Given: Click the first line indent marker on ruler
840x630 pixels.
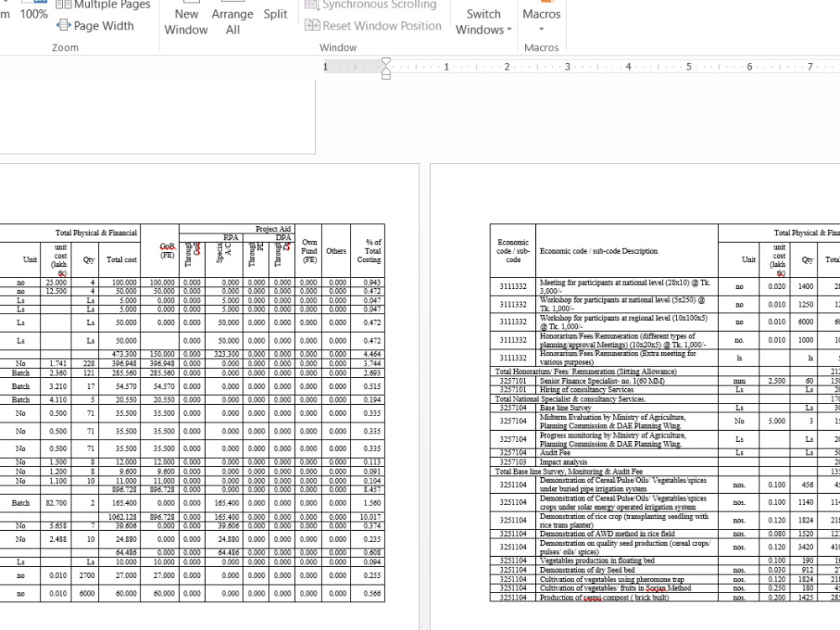Looking at the screenshot, I should [386, 61].
